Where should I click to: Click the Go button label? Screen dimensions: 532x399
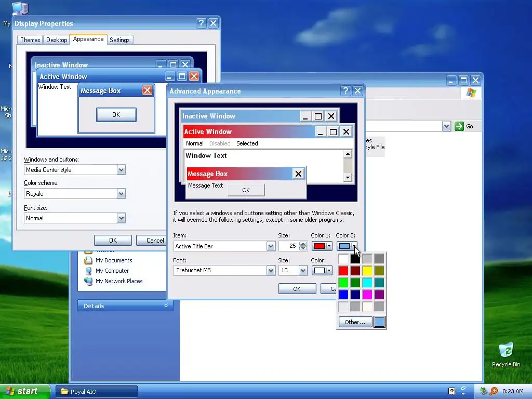470,126
